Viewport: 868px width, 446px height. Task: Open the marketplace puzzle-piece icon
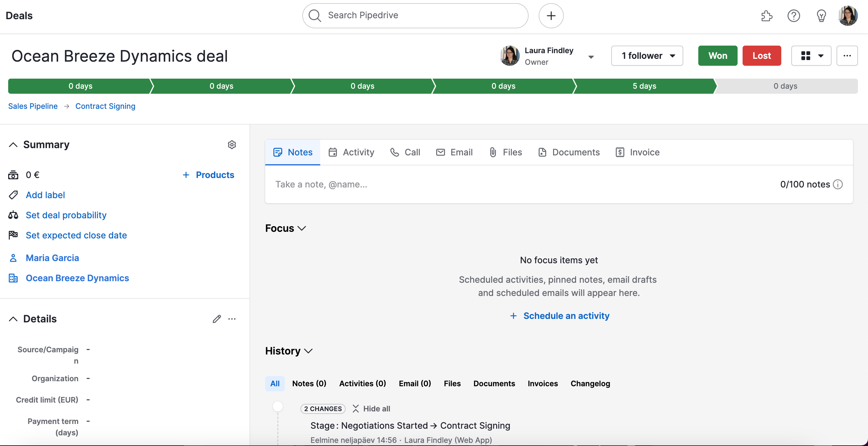[x=766, y=16]
